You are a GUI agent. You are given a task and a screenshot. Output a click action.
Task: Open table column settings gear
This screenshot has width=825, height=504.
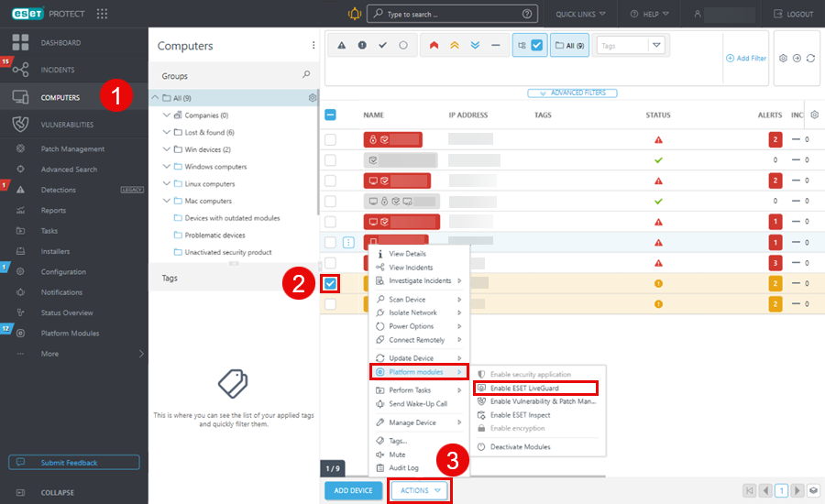(x=815, y=115)
